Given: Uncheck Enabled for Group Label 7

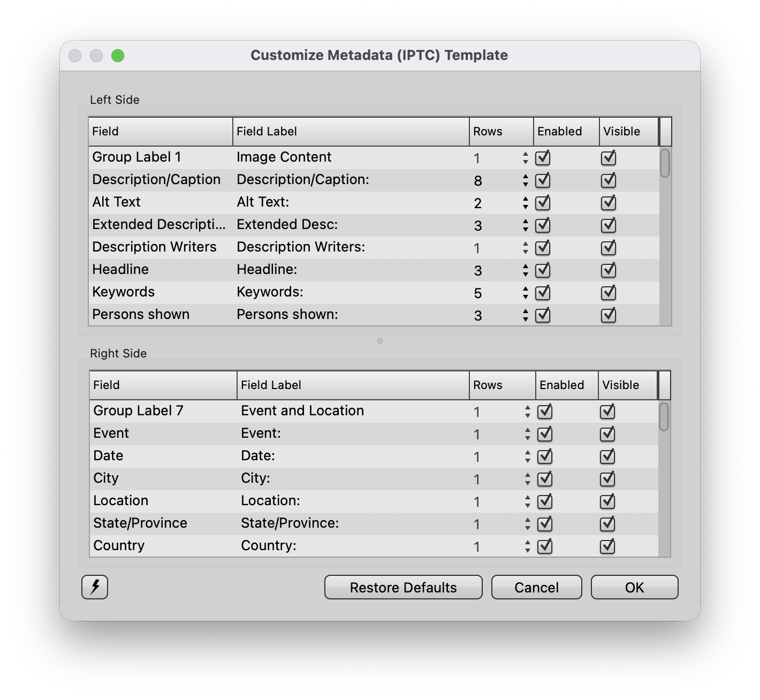Looking at the screenshot, I should click(x=545, y=412).
